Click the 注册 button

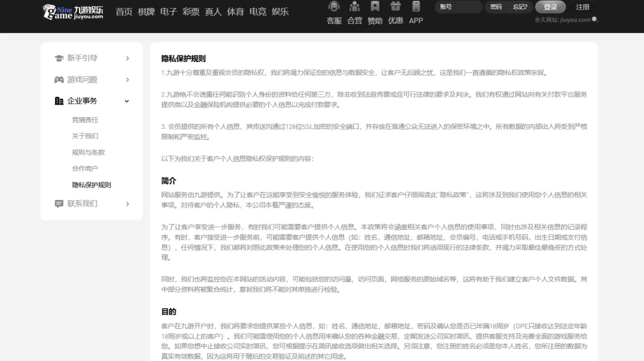(x=583, y=7)
